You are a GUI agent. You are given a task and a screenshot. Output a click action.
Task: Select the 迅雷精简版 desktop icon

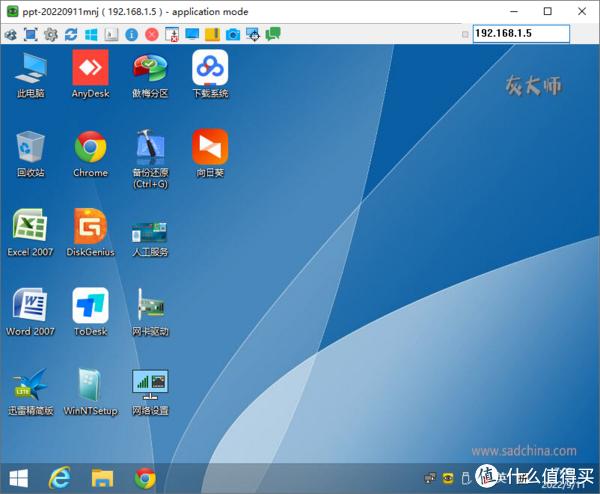click(31, 392)
